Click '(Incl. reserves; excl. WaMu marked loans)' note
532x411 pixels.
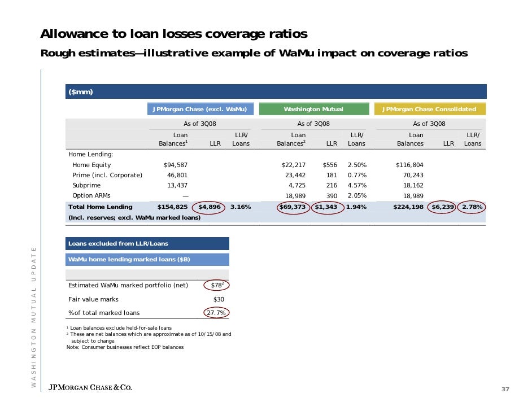click(x=134, y=218)
